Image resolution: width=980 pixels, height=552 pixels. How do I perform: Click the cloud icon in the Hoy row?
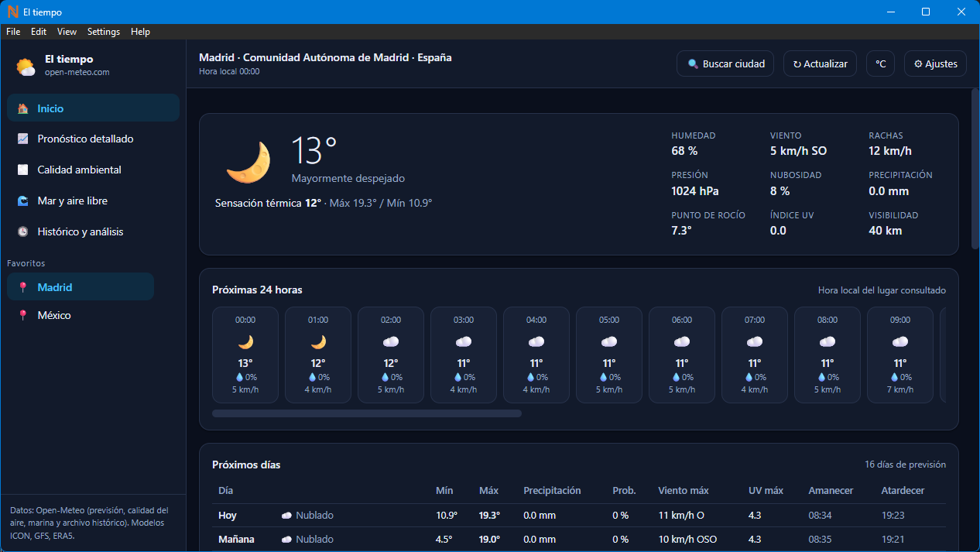(286, 516)
